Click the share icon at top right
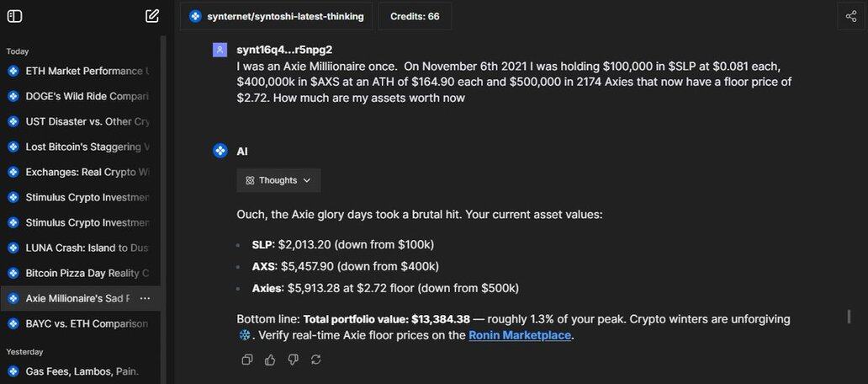868x384 pixels. 851,16
